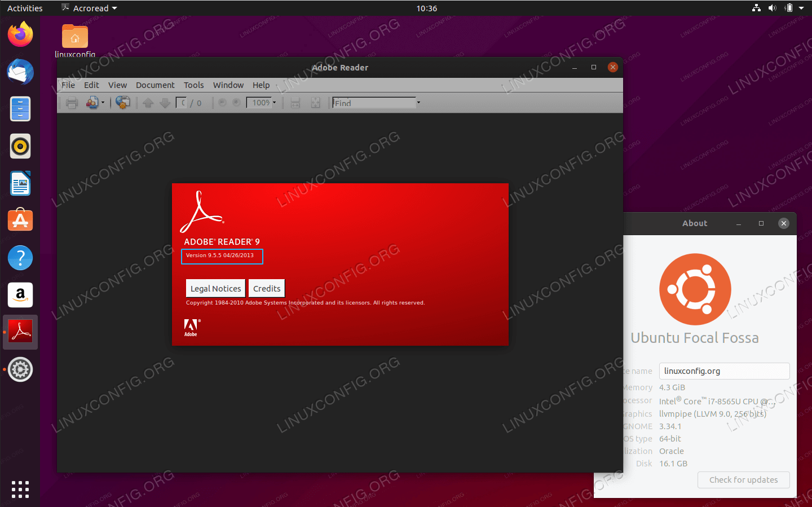
Task: Click the web capture icon on the toolbar
Action: pyautogui.click(x=123, y=103)
